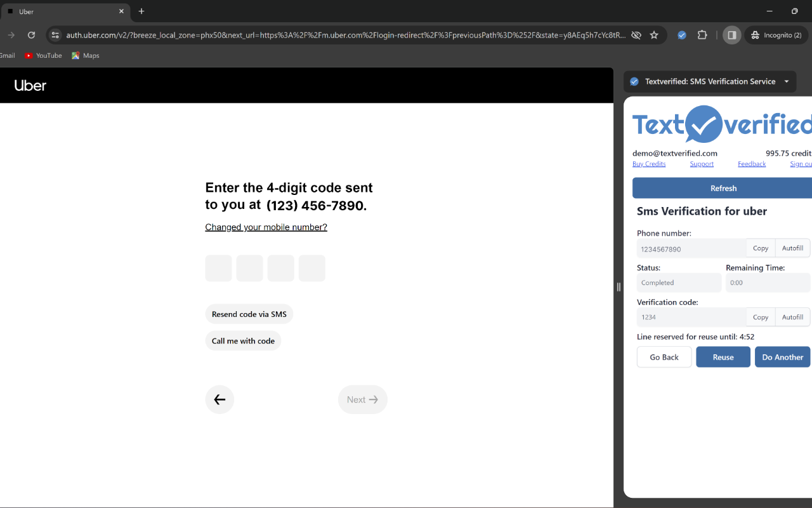Click the third code digit box

281,268
